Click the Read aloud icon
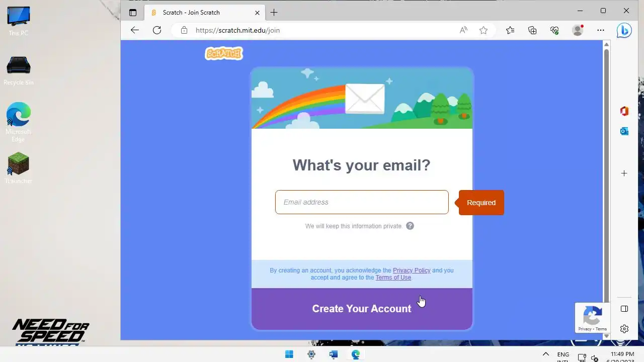Image resolution: width=644 pixels, height=362 pixels. (463, 30)
